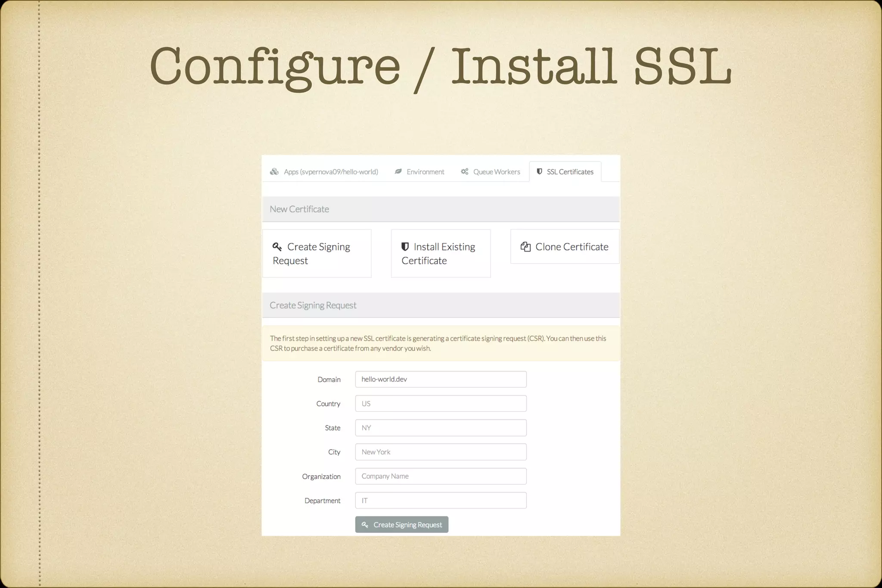The height and width of the screenshot is (588, 882).
Task: Click the key icon in Create Signing Request card
Action: tap(277, 247)
